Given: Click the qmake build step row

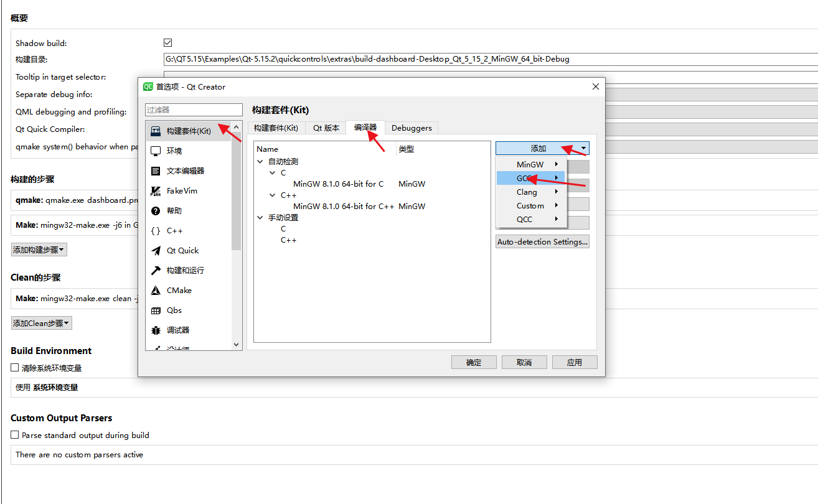Looking at the screenshot, I should (x=75, y=200).
